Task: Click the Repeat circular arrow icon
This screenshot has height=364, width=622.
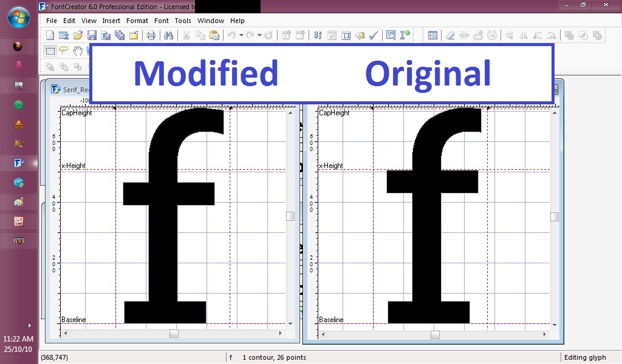Action: click(268, 36)
